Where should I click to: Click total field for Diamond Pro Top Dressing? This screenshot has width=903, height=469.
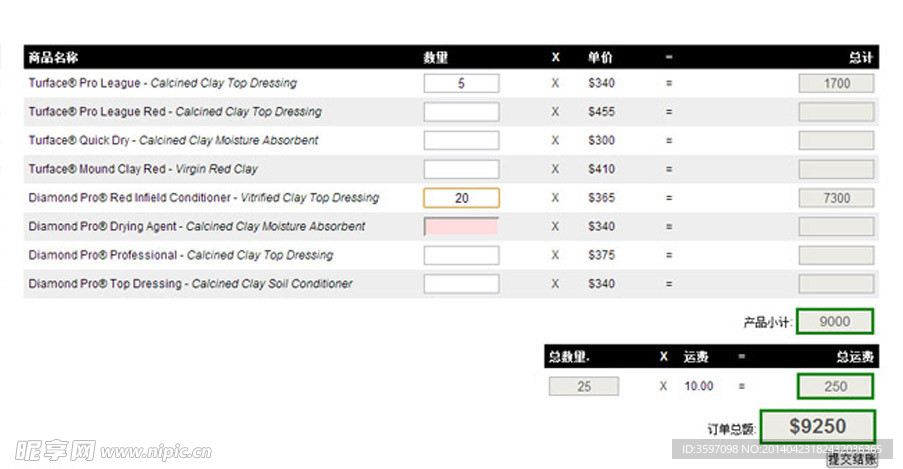pyautogui.click(x=836, y=283)
